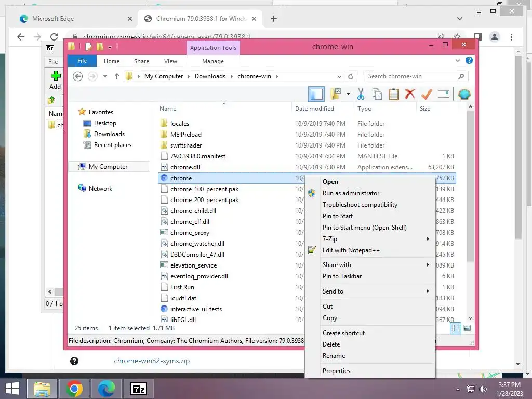Switch to the Share ribbon tab
The width and height of the screenshot is (532, 399).
[x=141, y=61]
